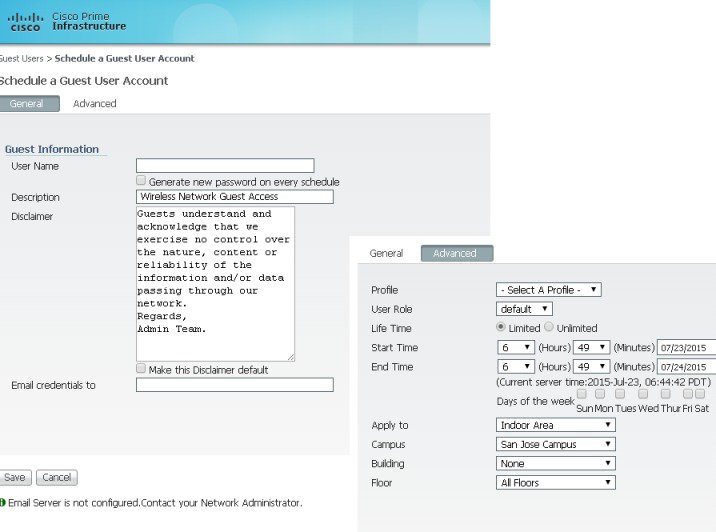Tick the Wed day-of-week checkbox
The image size is (716, 532).
643,394
